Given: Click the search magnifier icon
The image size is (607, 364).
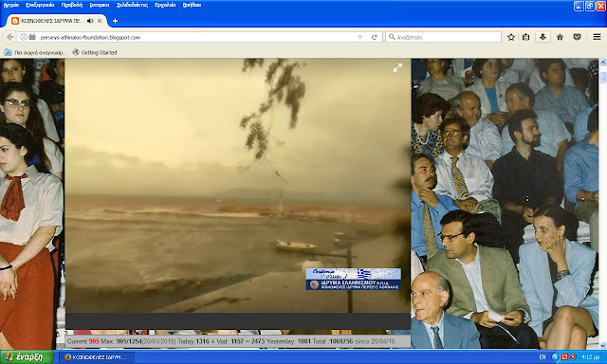Looking at the screenshot, I should point(392,37).
